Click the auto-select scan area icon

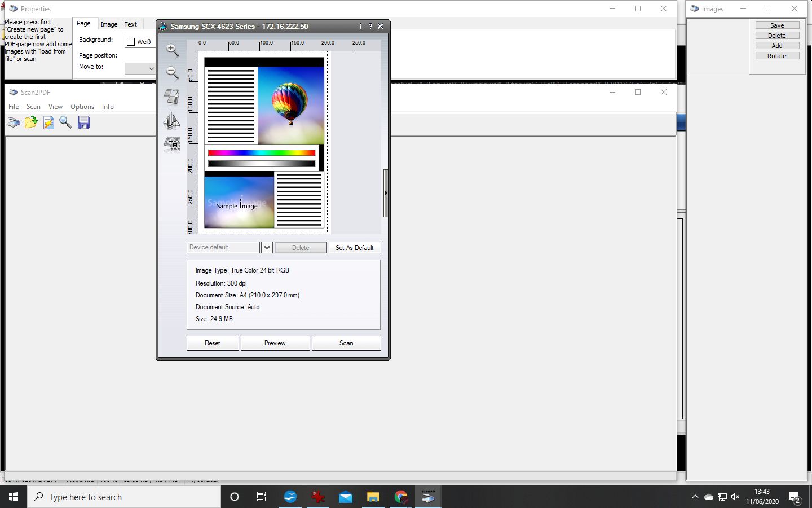coord(171,144)
